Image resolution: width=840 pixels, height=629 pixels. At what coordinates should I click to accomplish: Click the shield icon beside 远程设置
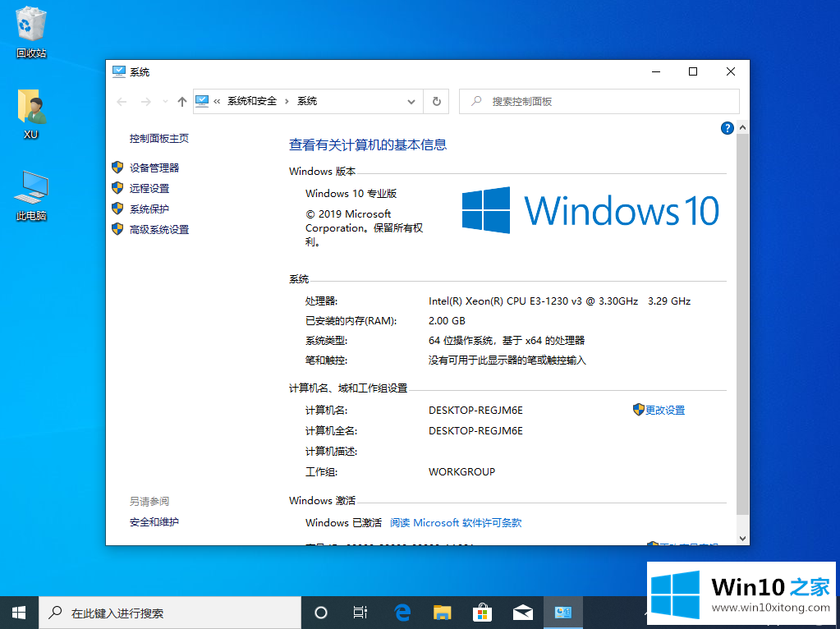tap(117, 187)
